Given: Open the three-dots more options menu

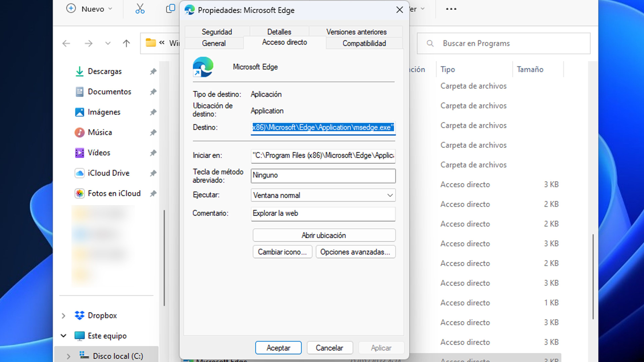Looking at the screenshot, I should pos(451,9).
